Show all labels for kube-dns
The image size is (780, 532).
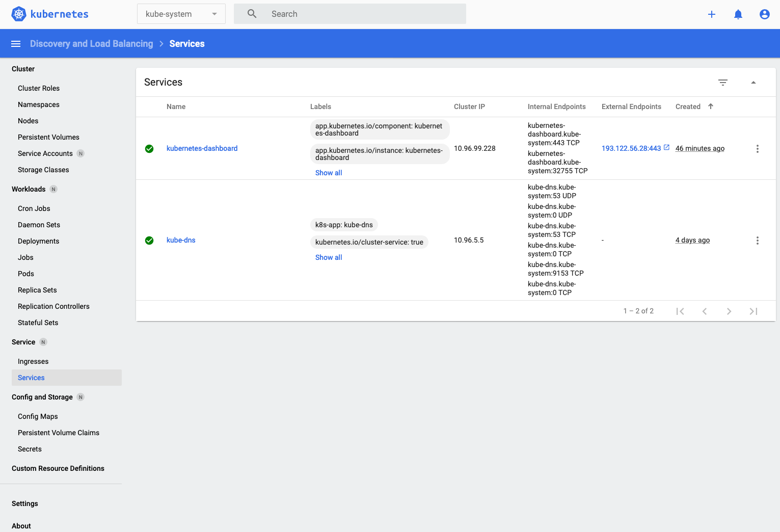point(329,257)
